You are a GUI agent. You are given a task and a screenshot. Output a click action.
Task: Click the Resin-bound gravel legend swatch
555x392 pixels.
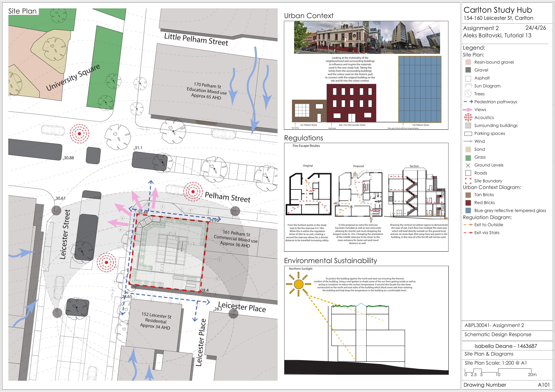468,62
